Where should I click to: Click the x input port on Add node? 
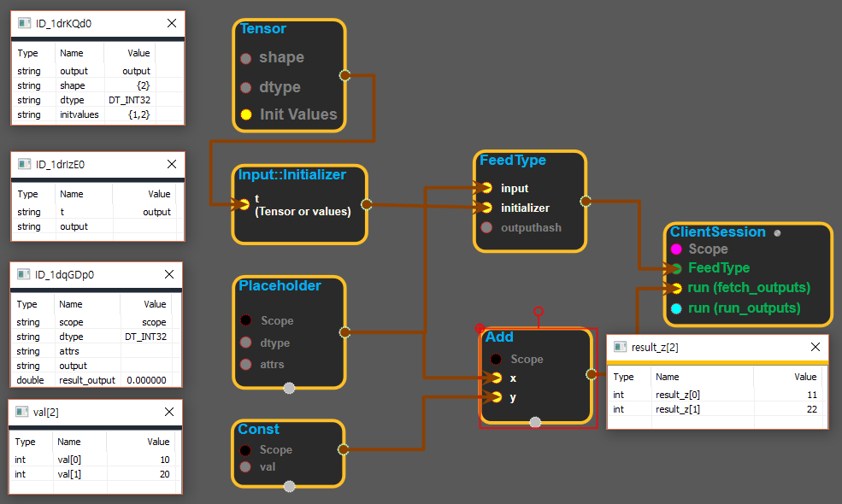[x=496, y=378]
